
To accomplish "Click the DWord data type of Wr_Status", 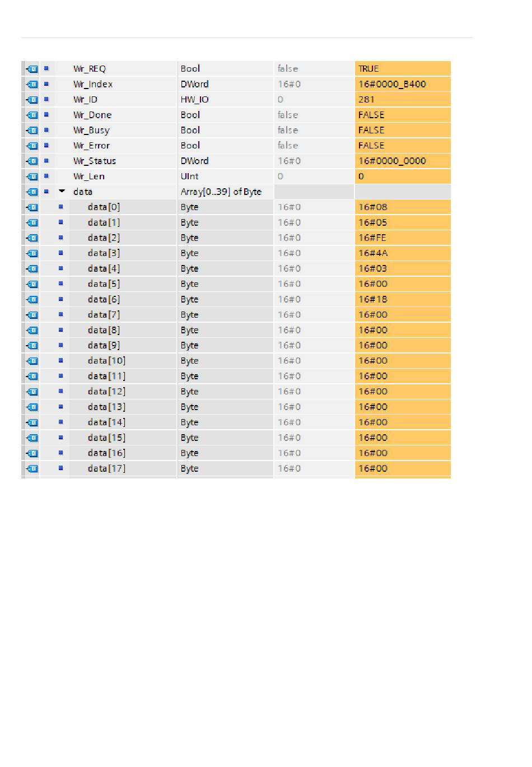I will [195, 161].
